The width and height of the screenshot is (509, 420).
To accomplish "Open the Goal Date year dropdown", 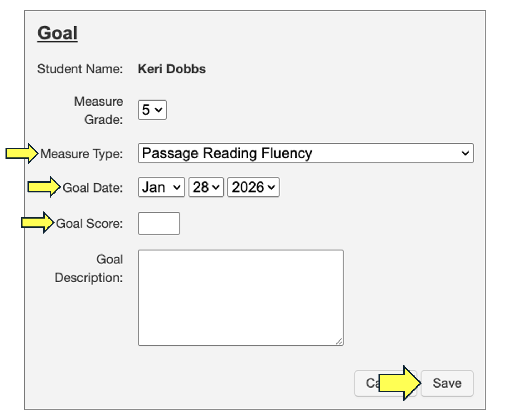I will click(x=253, y=188).
